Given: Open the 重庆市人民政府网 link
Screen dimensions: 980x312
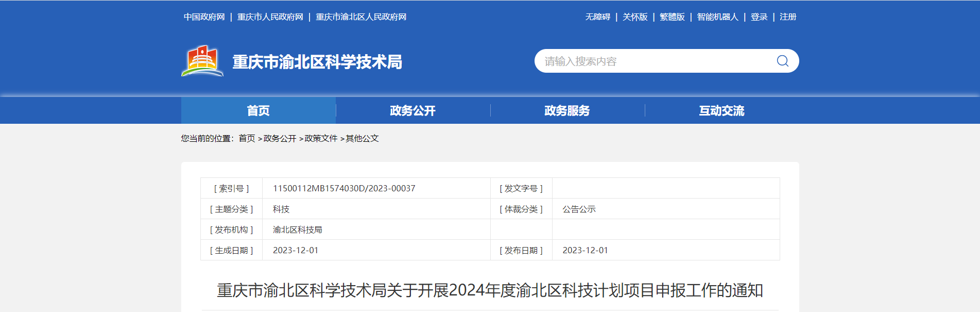Looking at the screenshot, I should [x=270, y=17].
